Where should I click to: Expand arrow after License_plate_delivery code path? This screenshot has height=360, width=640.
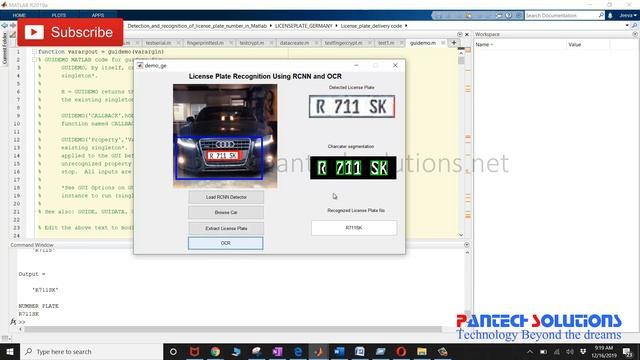(406, 26)
